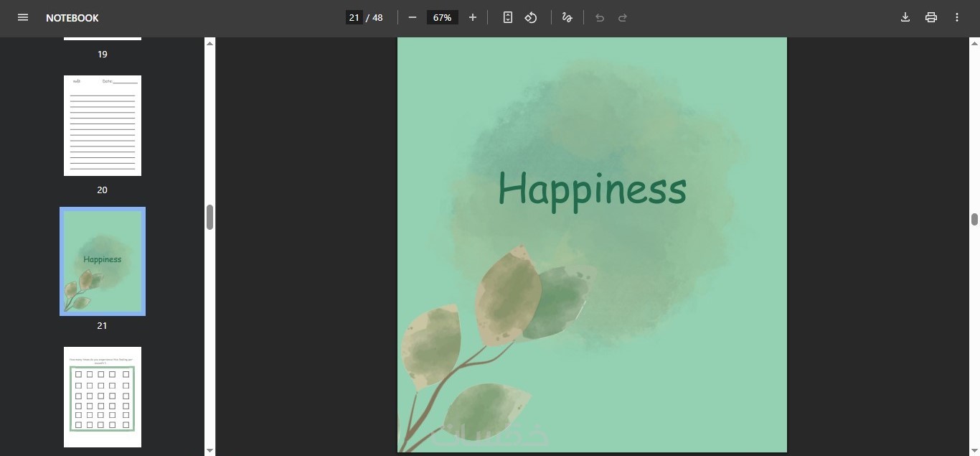Toggle the sidebar menu hamburger icon
Screen dimensions: 980x456
[x=23, y=17]
